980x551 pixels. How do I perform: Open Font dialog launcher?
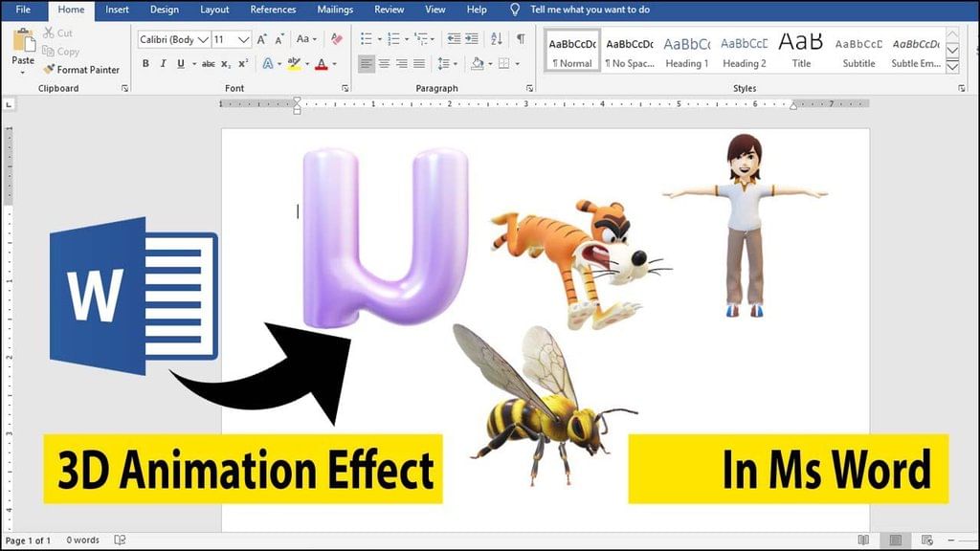pyautogui.click(x=345, y=89)
